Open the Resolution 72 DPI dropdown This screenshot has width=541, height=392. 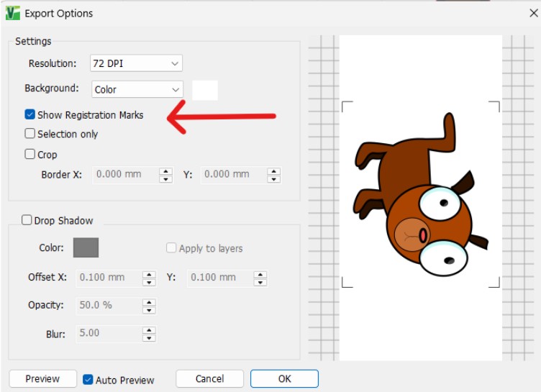(136, 63)
